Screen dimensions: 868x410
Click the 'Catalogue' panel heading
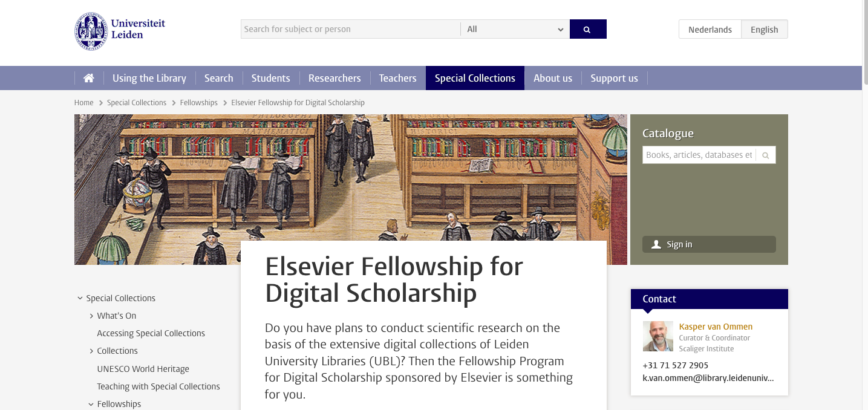pyautogui.click(x=668, y=133)
